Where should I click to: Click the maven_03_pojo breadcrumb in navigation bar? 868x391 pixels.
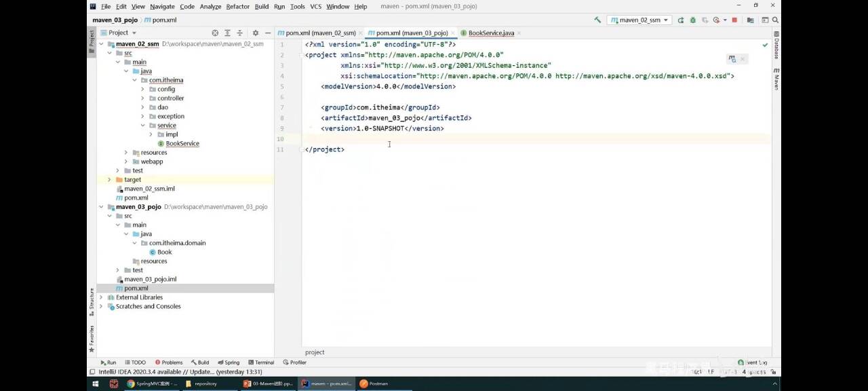point(115,20)
